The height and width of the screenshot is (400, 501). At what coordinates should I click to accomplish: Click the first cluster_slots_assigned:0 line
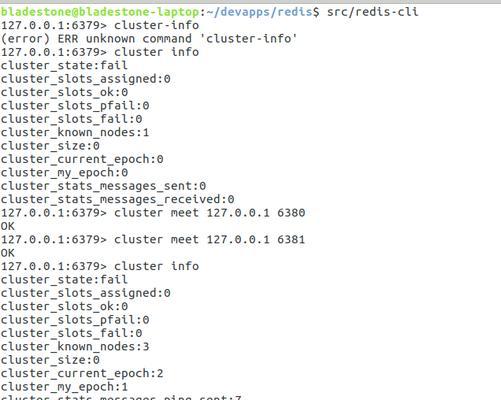[x=85, y=79]
